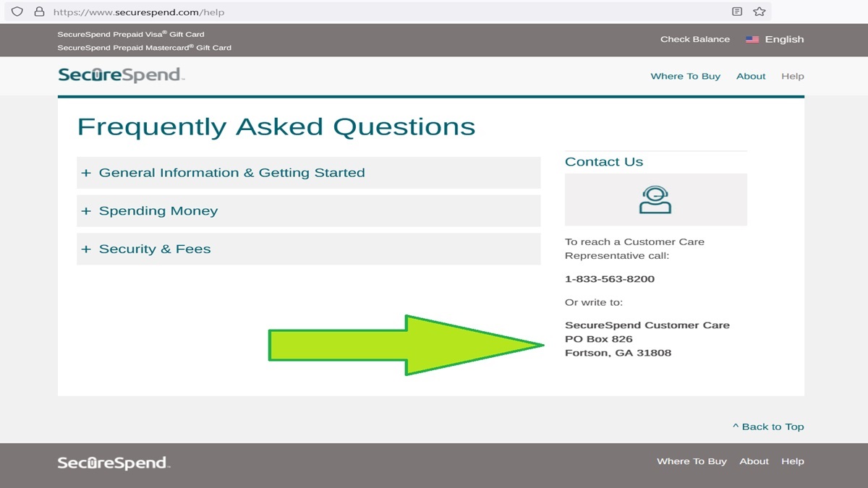Expand the Spending Money section

pyautogui.click(x=309, y=211)
